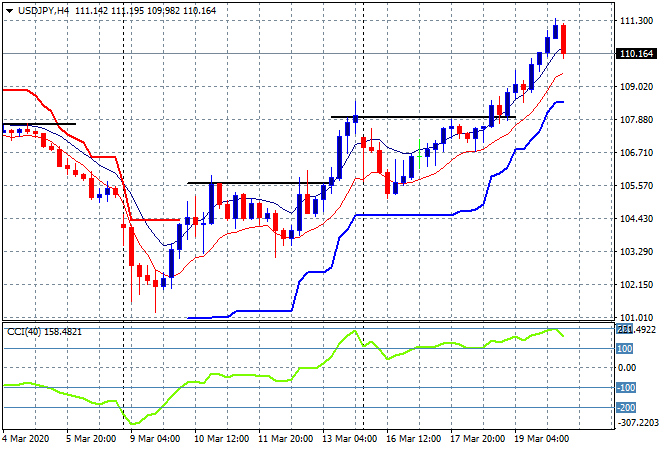660x450 pixels.
Task: Click the 19 Mar 04:00 time label
Action: (x=541, y=439)
